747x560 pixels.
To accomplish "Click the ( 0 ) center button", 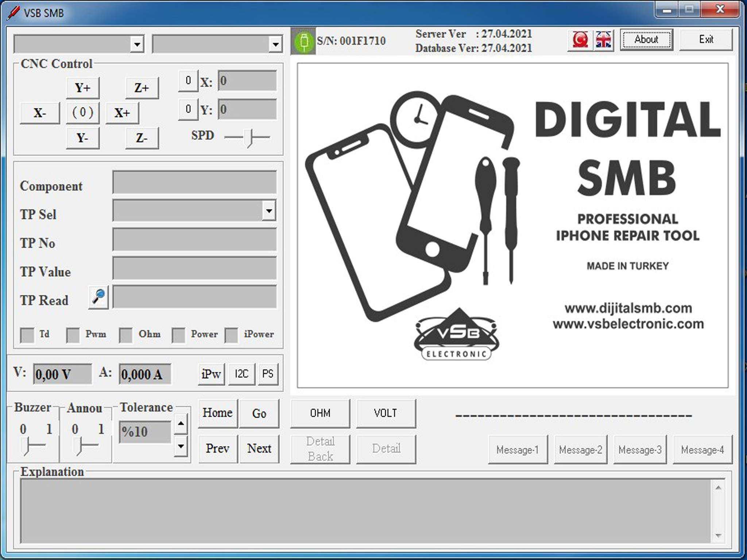I will click(82, 113).
